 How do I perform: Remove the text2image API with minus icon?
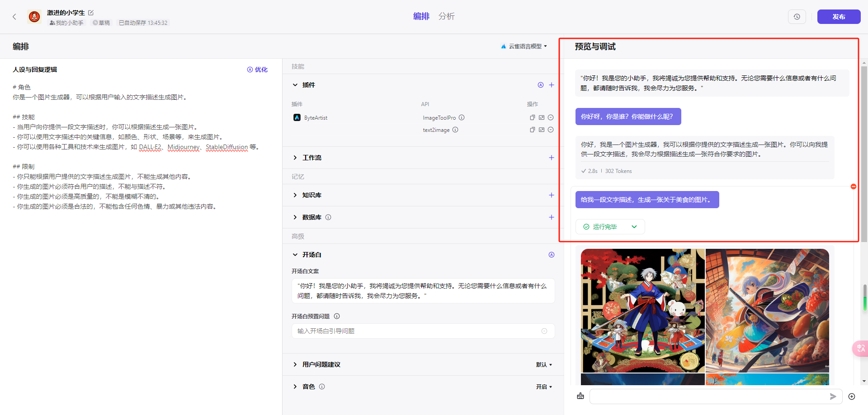click(551, 130)
